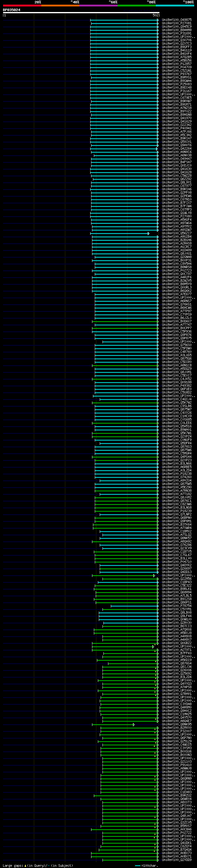Viewport: 197px width, 868px height.
Task: Select hit label UniRef100_A0C8A6
Action: tap(177, 829)
